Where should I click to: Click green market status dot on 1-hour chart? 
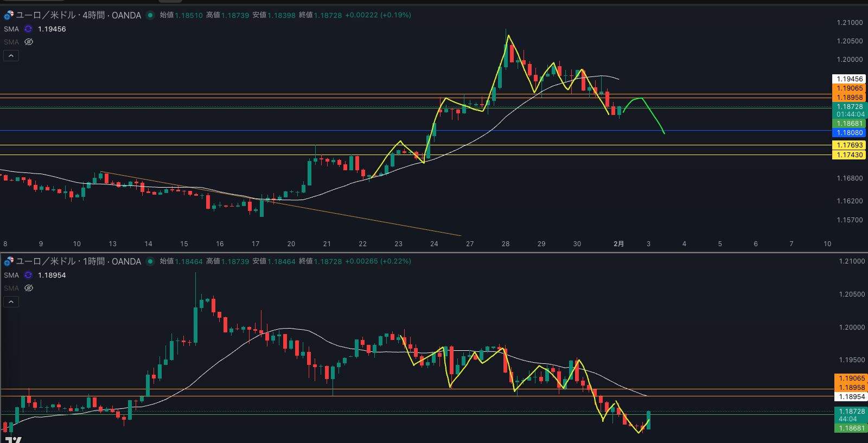click(x=150, y=261)
